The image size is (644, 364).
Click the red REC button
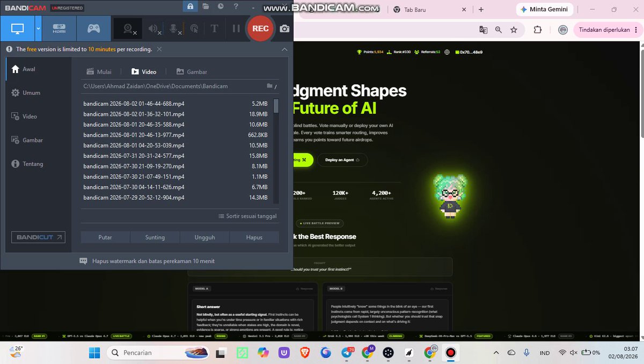pyautogui.click(x=260, y=28)
